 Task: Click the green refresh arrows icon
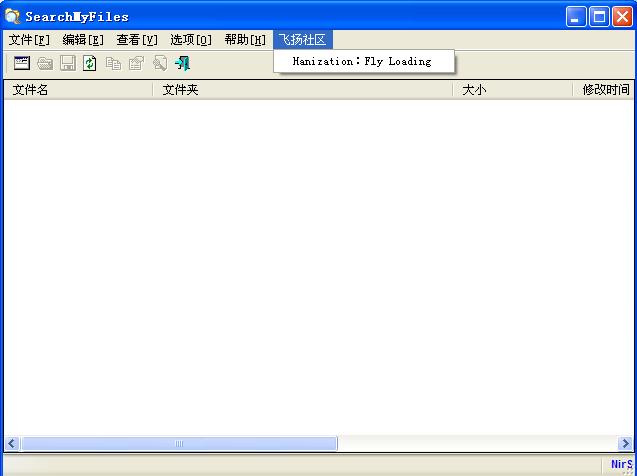(x=90, y=63)
